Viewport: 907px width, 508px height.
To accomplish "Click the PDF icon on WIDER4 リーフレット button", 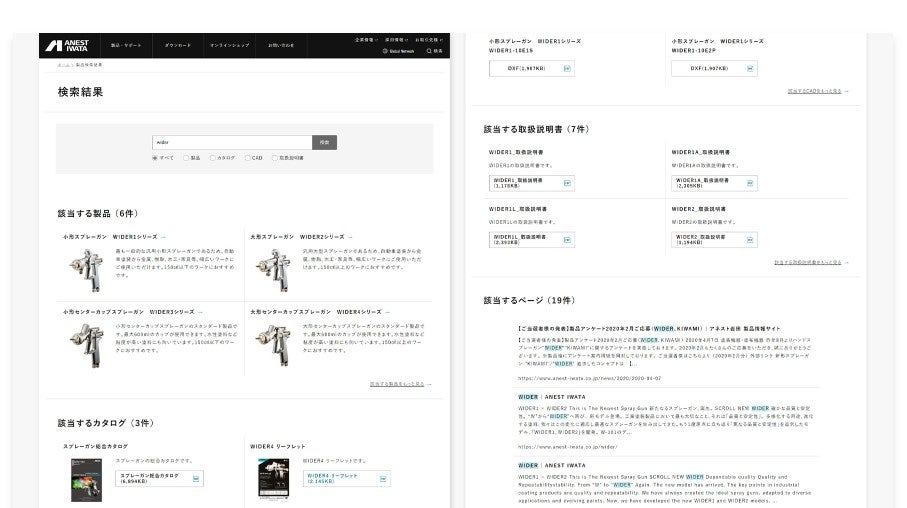I will tap(383, 478).
